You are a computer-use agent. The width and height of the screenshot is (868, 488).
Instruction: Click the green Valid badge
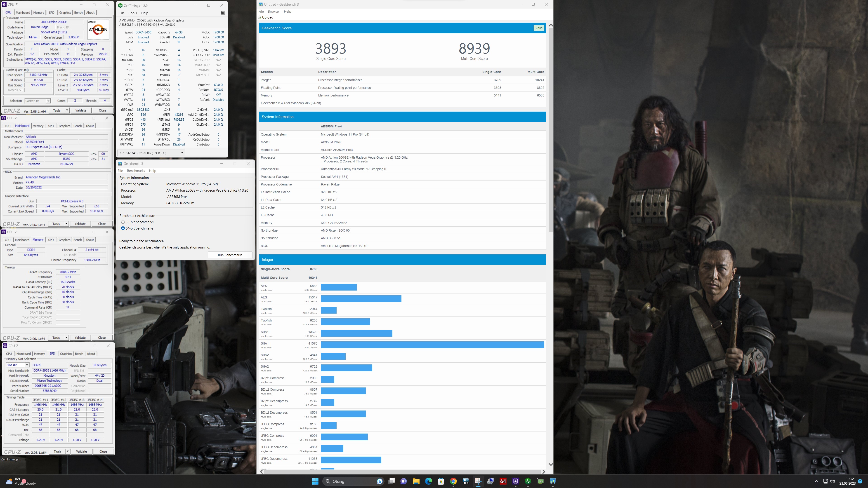(x=538, y=28)
